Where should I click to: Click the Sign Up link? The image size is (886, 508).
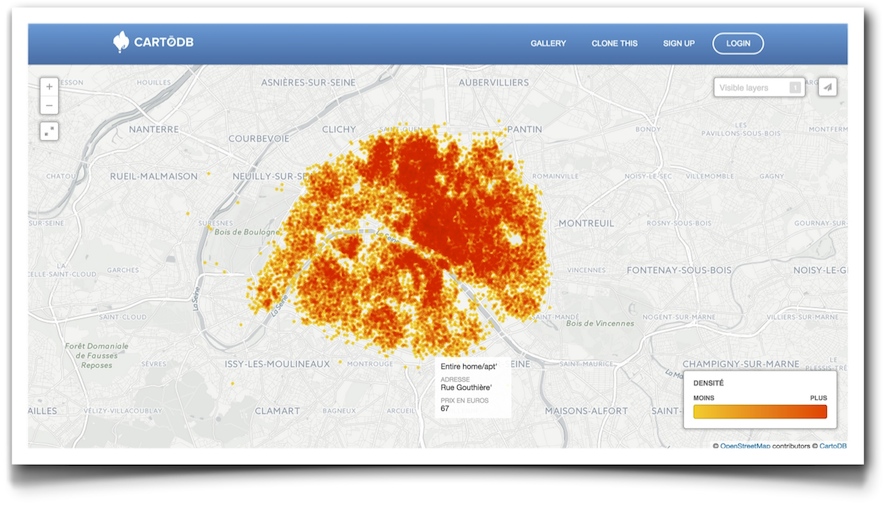tap(678, 44)
